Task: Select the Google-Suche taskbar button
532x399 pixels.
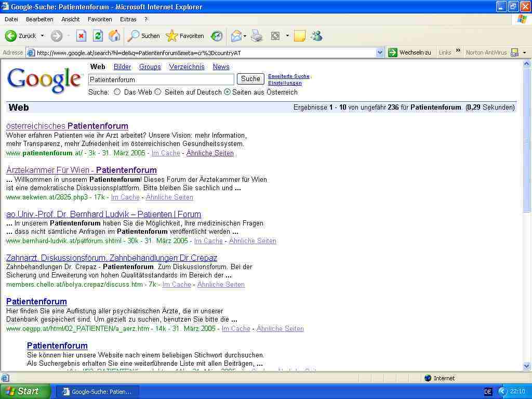Action: pyautogui.click(x=97, y=392)
